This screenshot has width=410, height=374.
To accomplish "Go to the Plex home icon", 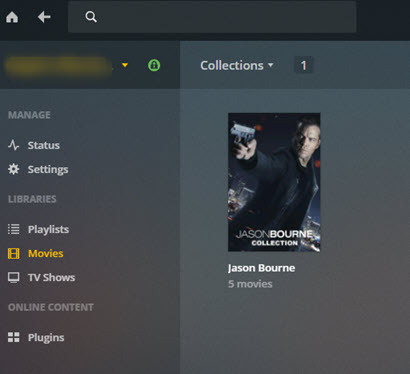I will coord(12,17).
